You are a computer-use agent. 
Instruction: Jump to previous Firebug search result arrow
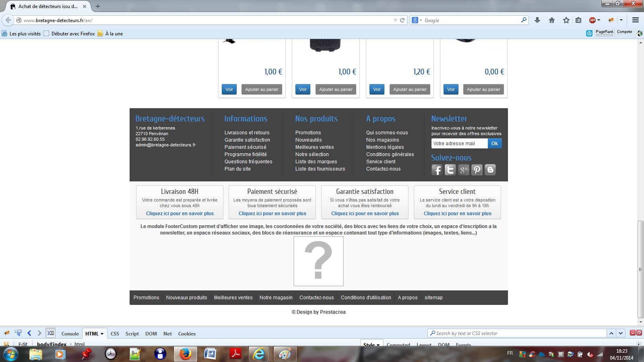[611, 333]
